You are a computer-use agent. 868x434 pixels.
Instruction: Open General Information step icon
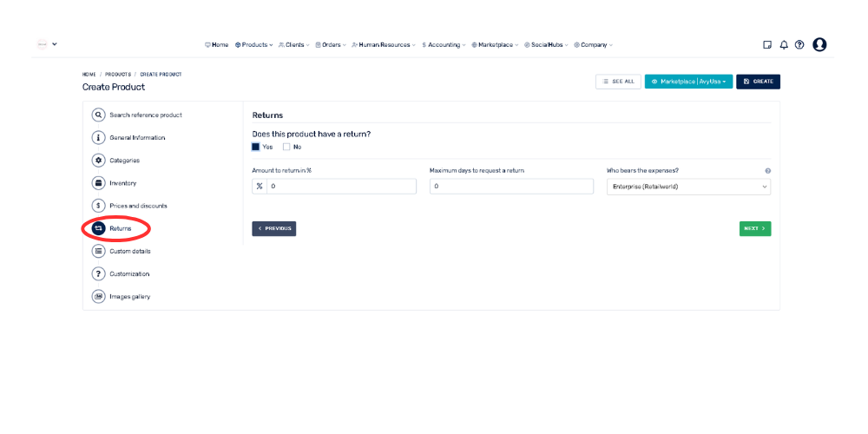click(x=99, y=137)
